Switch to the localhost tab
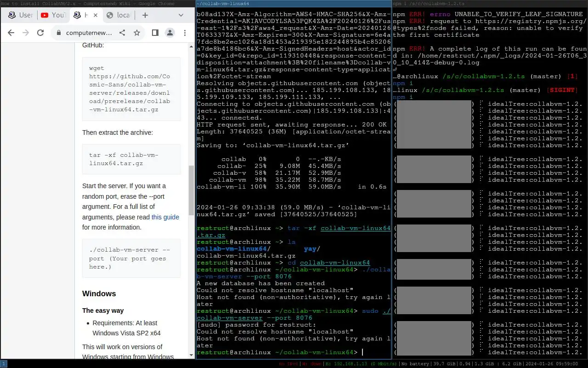 (119, 15)
